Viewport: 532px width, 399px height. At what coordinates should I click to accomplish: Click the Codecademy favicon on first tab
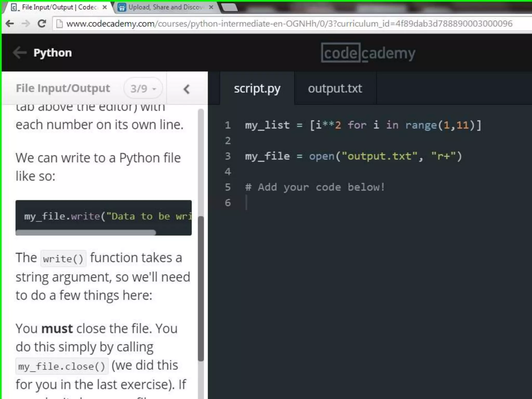[x=15, y=7]
